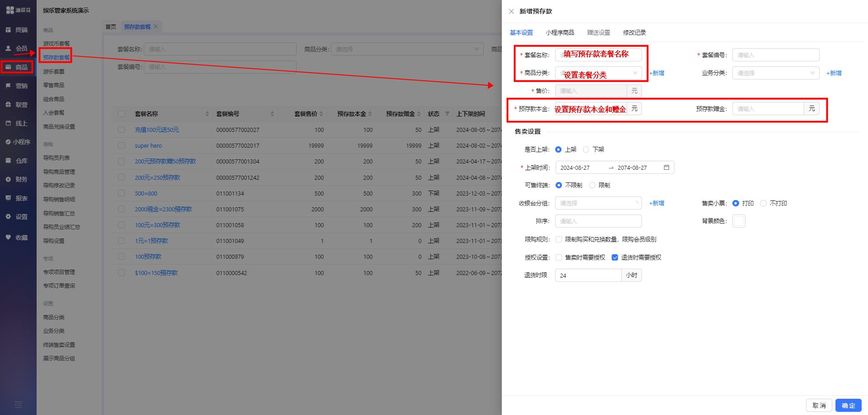Collapse the sidebar with the bottom menu icon

(x=18, y=405)
